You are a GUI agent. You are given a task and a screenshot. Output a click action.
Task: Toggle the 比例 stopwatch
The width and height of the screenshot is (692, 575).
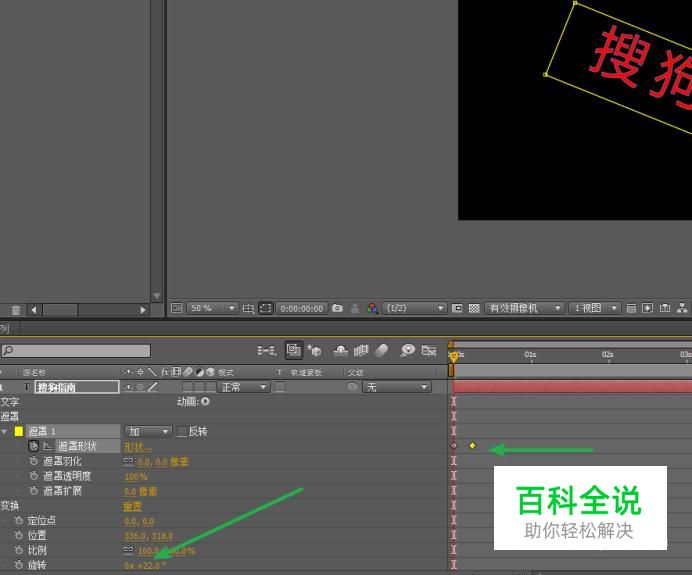(19, 550)
